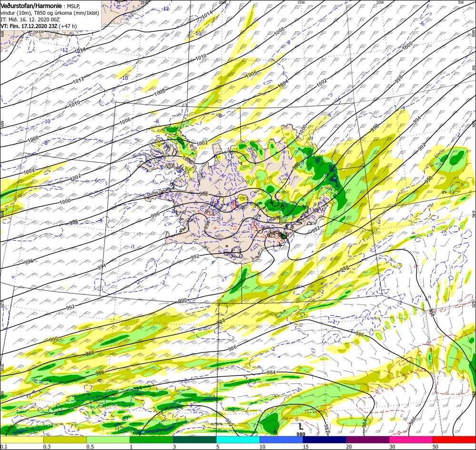This screenshot has width=476, height=450.
Task: Click the '1012' isobar label
Action: tap(79, 80)
